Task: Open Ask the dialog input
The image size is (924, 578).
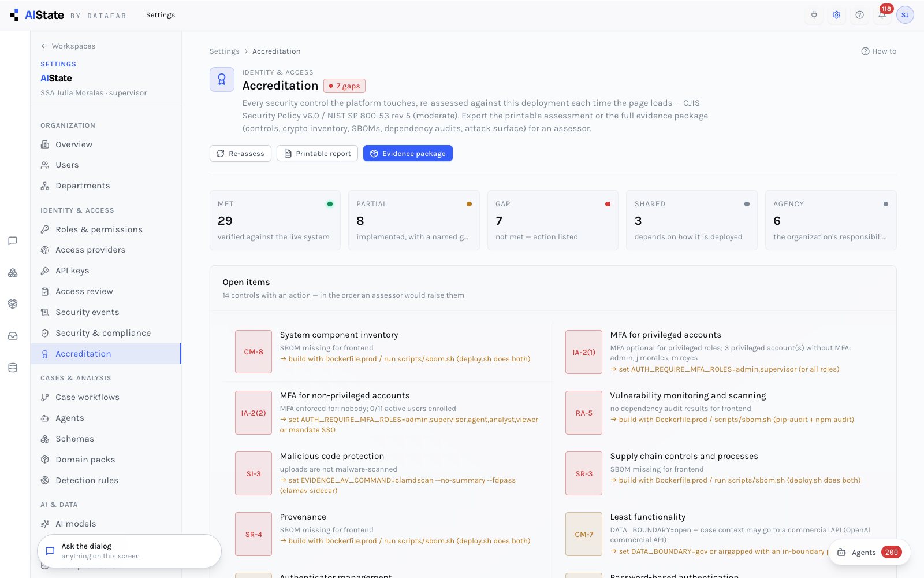Action: tap(129, 551)
